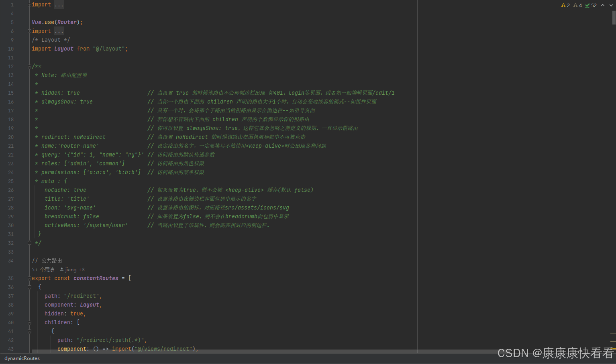Viewport: 616px width, 364px height.
Task: Open author annotation jiang +3
Action: [72, 270]
